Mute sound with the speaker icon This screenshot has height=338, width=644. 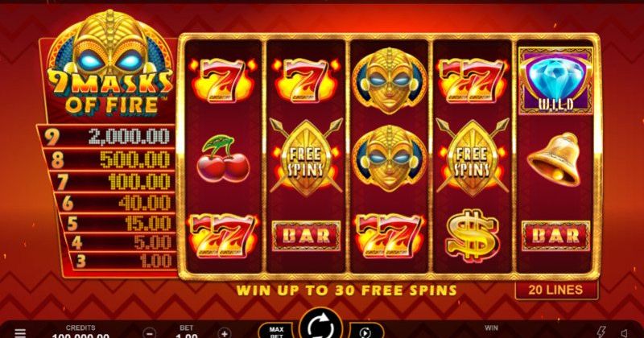(x=625, y=332)
